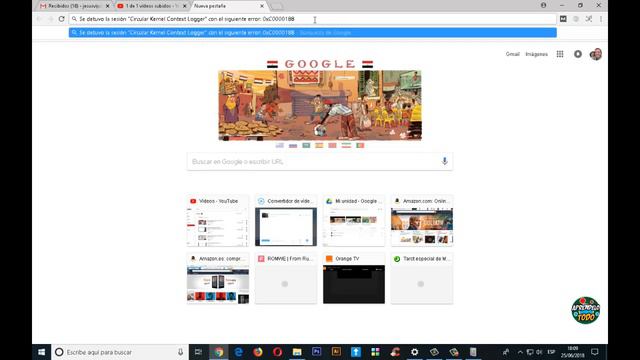Launch Opera from the taskbar

point(278,352)
